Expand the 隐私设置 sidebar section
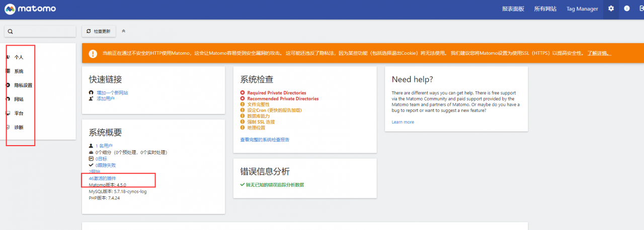This screenshot has height=230, width=644. (23, 85)
